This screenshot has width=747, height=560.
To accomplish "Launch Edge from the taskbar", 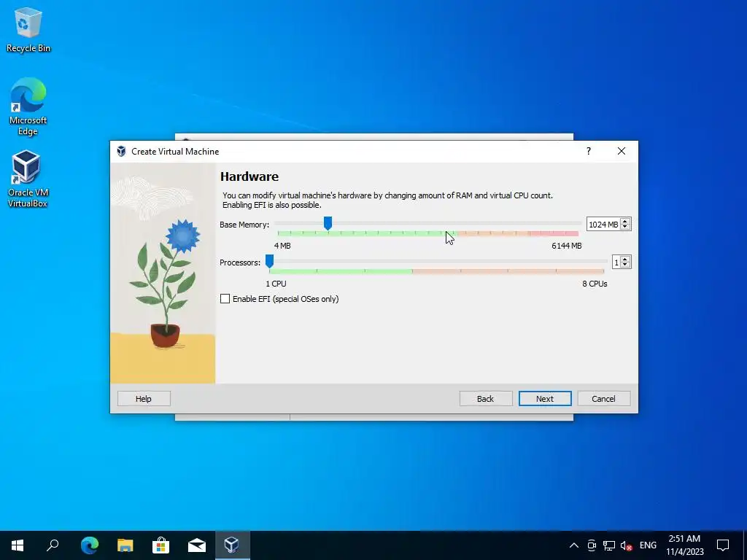I will click(x=89, y=545).
